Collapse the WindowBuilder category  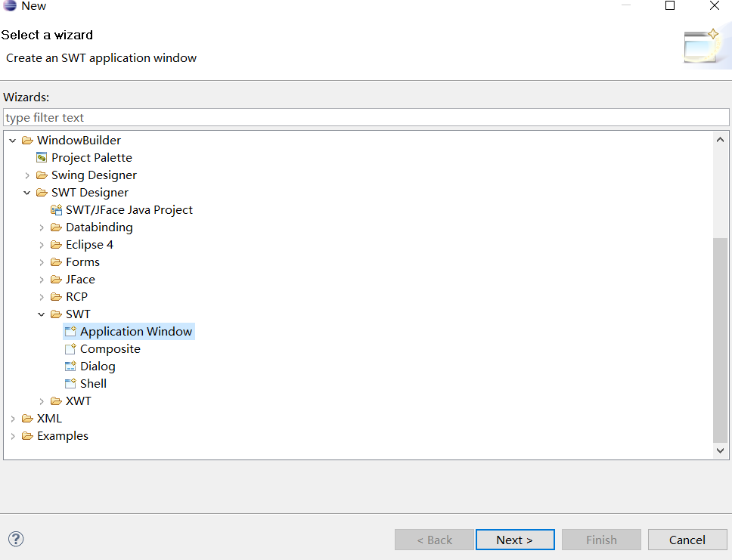(12, 140)
